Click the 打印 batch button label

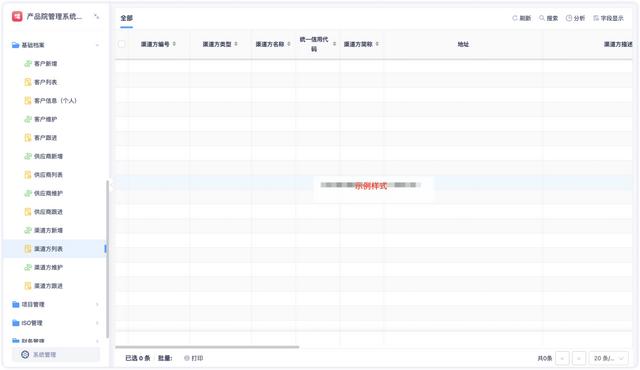coord(197,358)
